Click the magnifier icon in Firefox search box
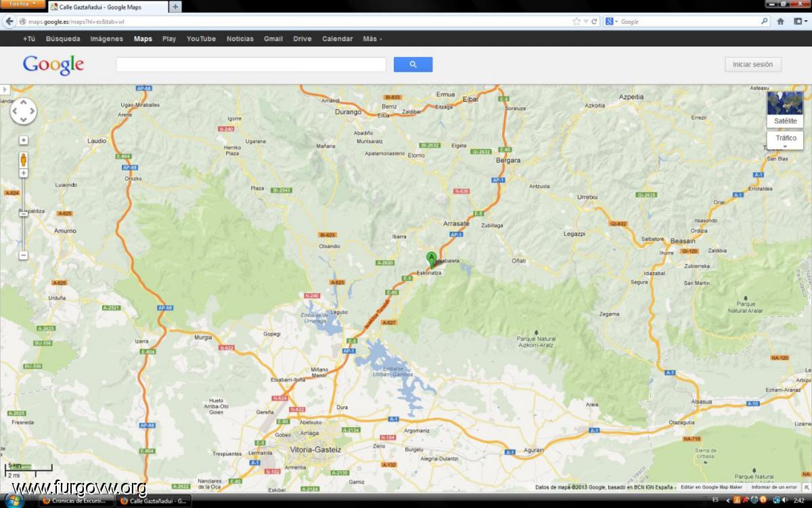 [x=765, y=22]
